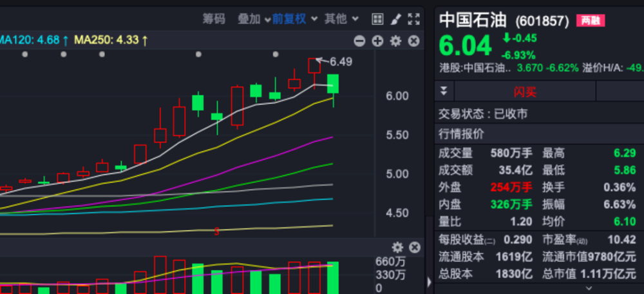
Task: Open main chart indicator settings gear
Action: pos(395,41)
